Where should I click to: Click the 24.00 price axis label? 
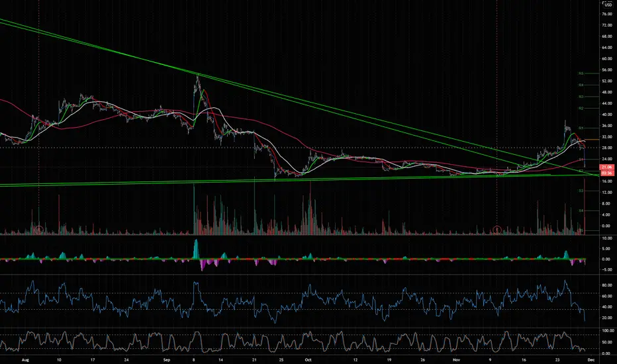607,159
